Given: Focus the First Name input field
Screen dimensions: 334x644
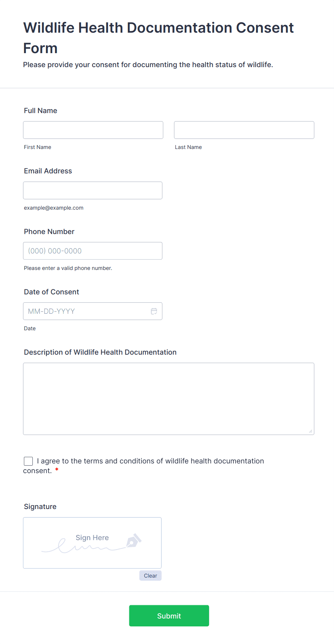Looking at the screenshot, I should (x=93, y=130).
